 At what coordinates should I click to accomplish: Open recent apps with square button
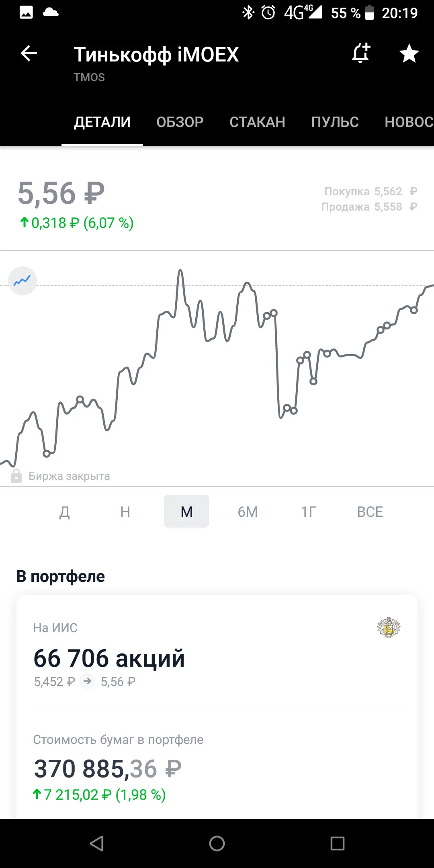[338, 843]
